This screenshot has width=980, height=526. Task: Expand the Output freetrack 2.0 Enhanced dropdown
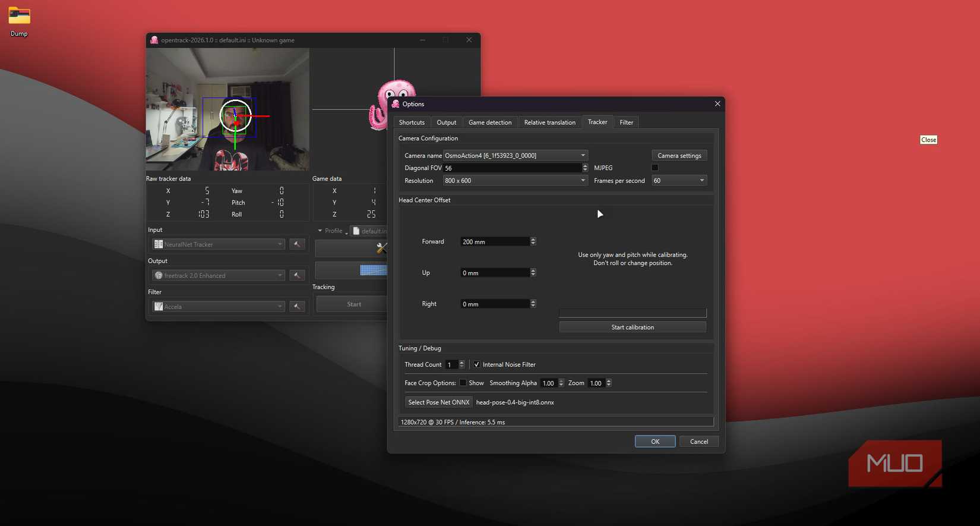tap(219, 275)
